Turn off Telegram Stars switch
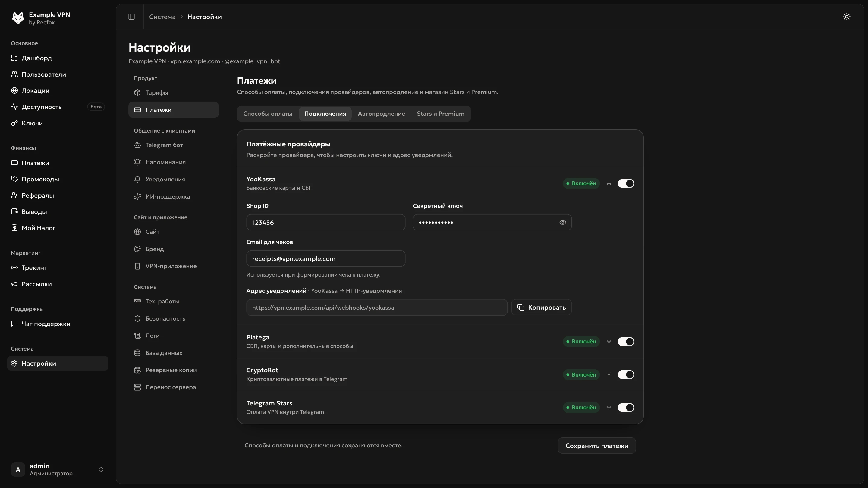Viewport: 868px width, 488px height. coord(626,408)
